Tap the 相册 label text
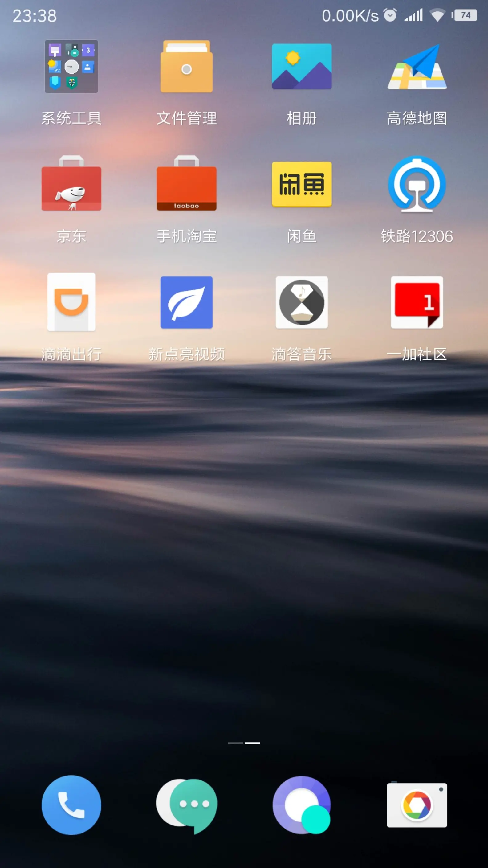The height and width of the screenshot is (868, 488). point(302,118)
